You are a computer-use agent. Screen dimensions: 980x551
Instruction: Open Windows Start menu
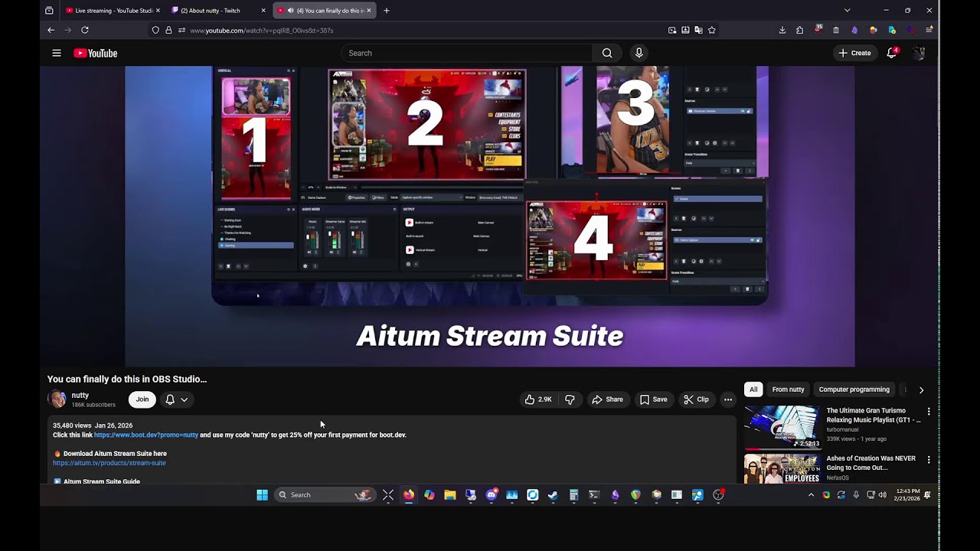[x=262, y=495]
